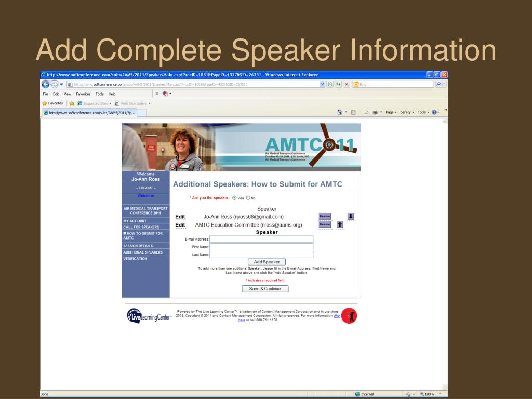Viewport: 532px width, 399px height.
Task: Open the Tools menu in menu bar
Action: tap(99, 94)
